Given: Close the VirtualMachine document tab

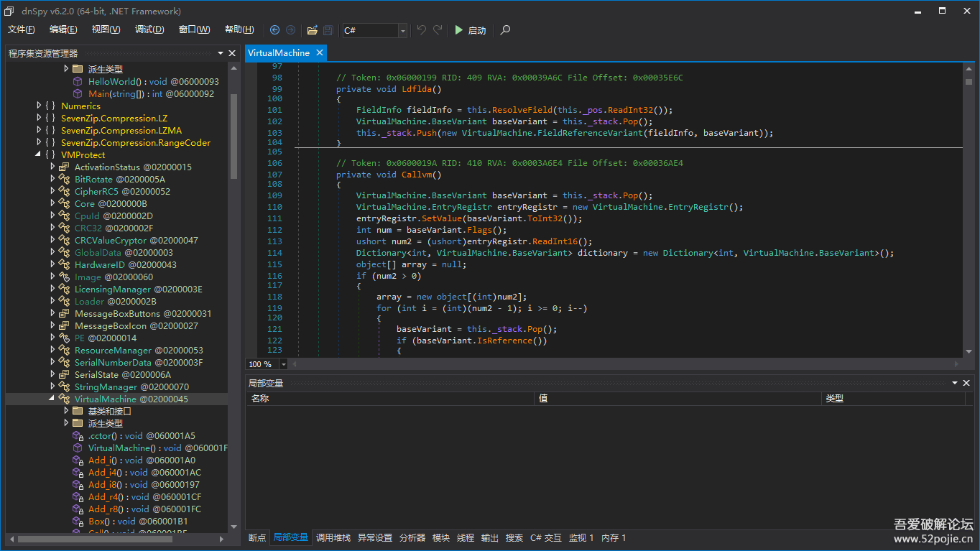Looking at the screenshot, I should click(x=319, y=52).
